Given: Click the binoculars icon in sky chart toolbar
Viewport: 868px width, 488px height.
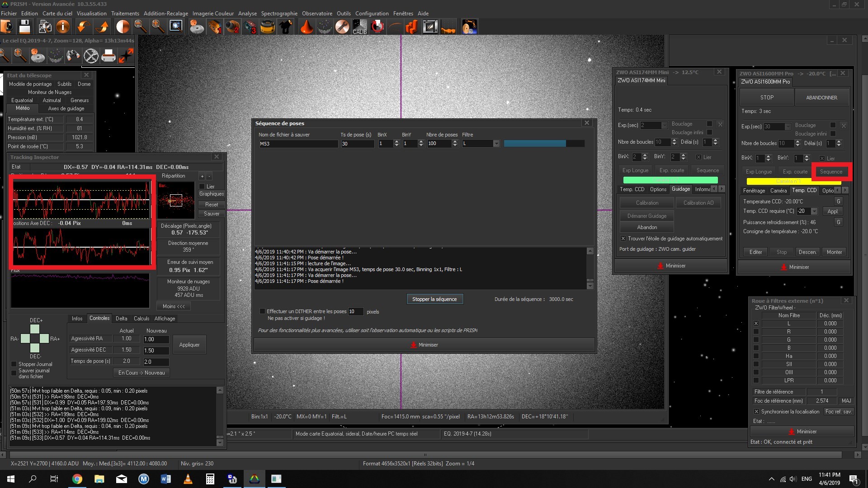Looking at the screenshot, I should pyautogui.click(x=73, y=56).
